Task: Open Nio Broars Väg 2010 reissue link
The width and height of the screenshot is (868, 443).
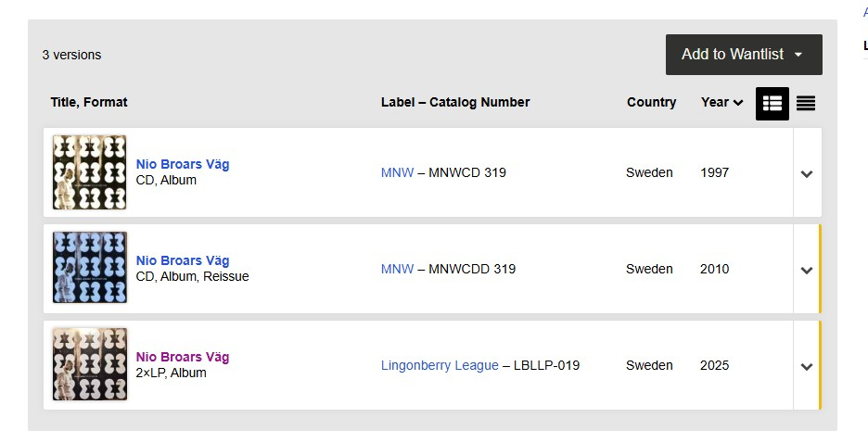Action: pyautogui.click(x=183, y=260)
